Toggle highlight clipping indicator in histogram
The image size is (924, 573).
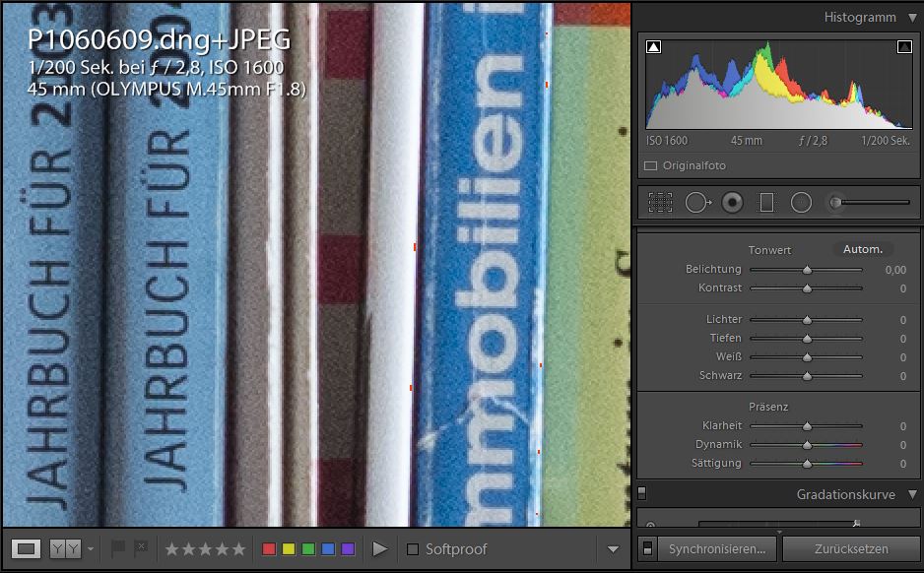click(x=904, y=46)
